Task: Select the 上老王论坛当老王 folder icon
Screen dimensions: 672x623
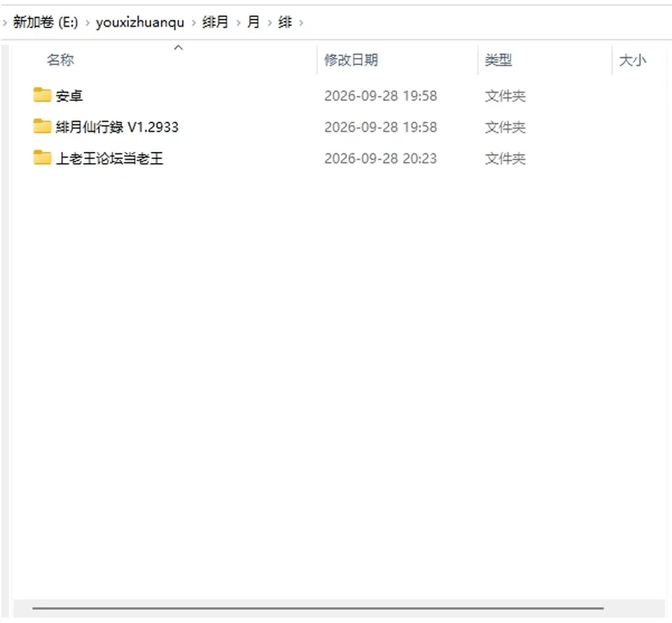Action: click(x=42, y=157)
